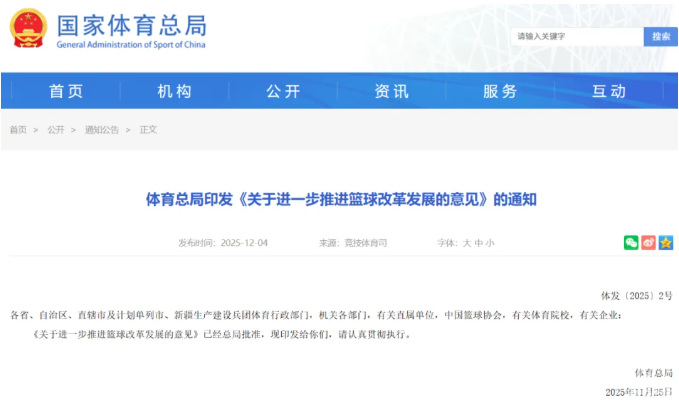Share article via Weibo icon
Image resolution: width=679 pixels, height=405 pixels.
point(648,243)
